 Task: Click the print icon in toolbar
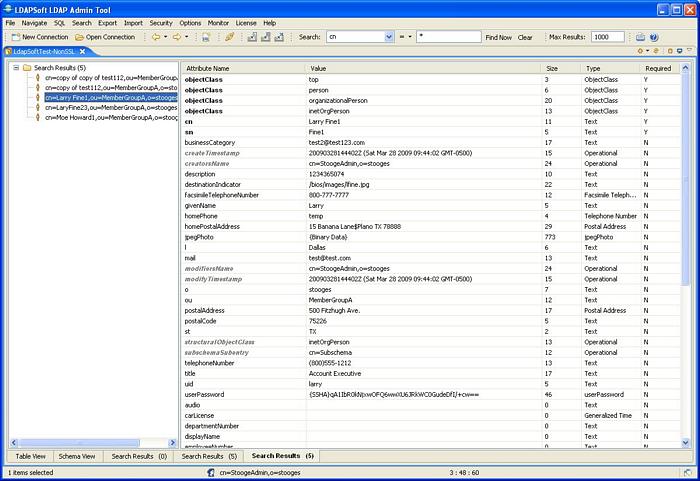coord(205,37)
